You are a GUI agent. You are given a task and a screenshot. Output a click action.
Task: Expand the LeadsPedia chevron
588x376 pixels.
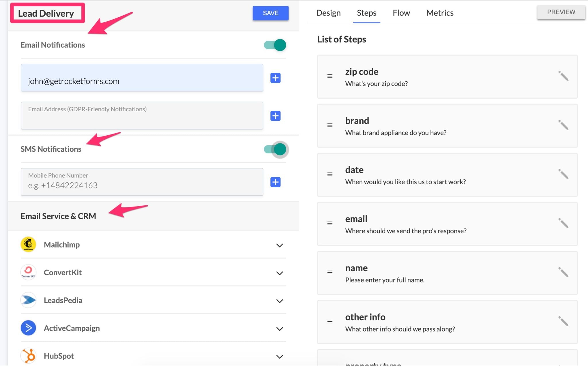[x=279, y=301]
